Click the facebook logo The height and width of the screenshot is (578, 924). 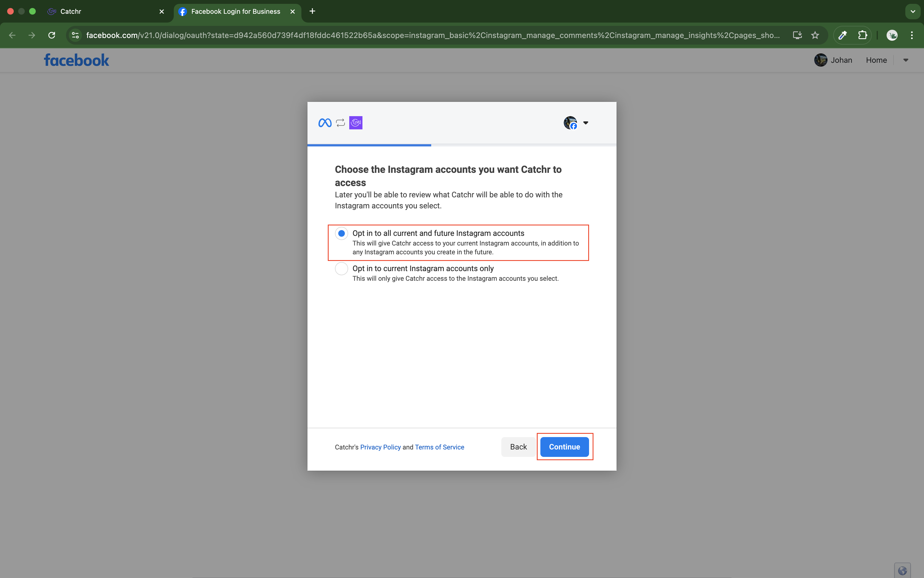click(76, 60)
